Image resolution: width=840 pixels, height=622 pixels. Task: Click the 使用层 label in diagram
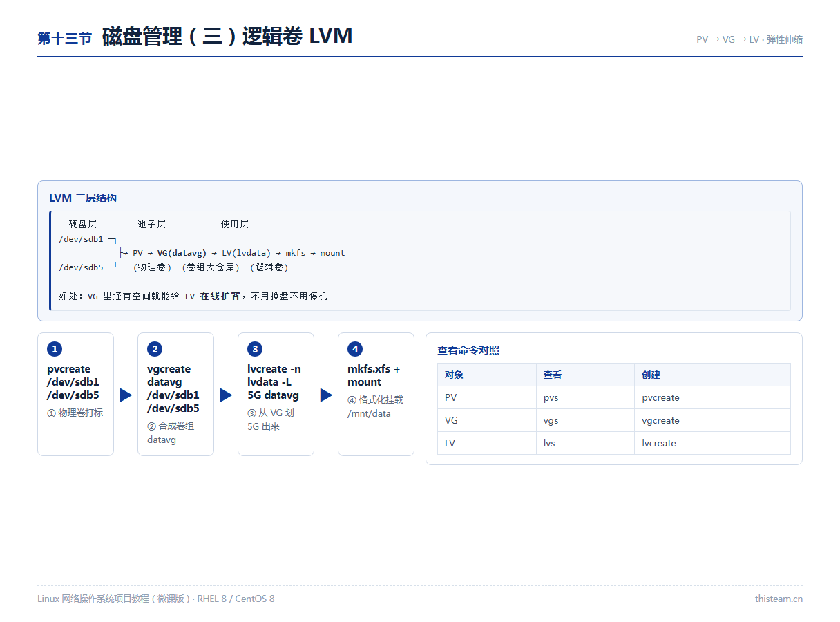click(x=235, y=224)
